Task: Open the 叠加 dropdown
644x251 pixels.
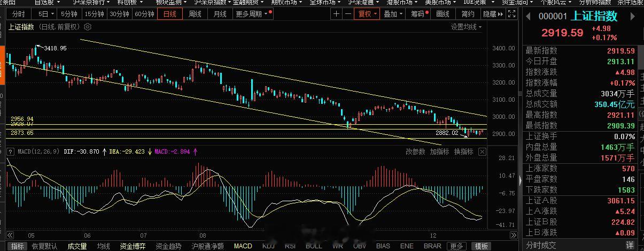Action: coord(393,14)
